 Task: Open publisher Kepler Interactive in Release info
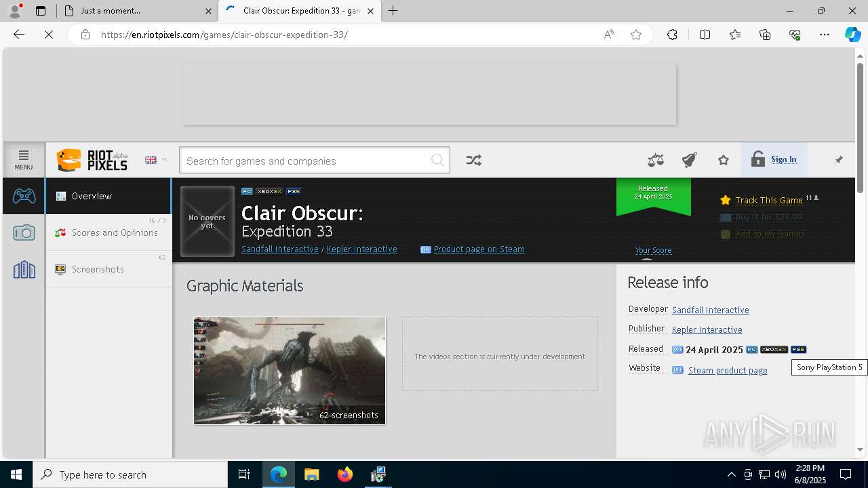click(x=707, y=329)
